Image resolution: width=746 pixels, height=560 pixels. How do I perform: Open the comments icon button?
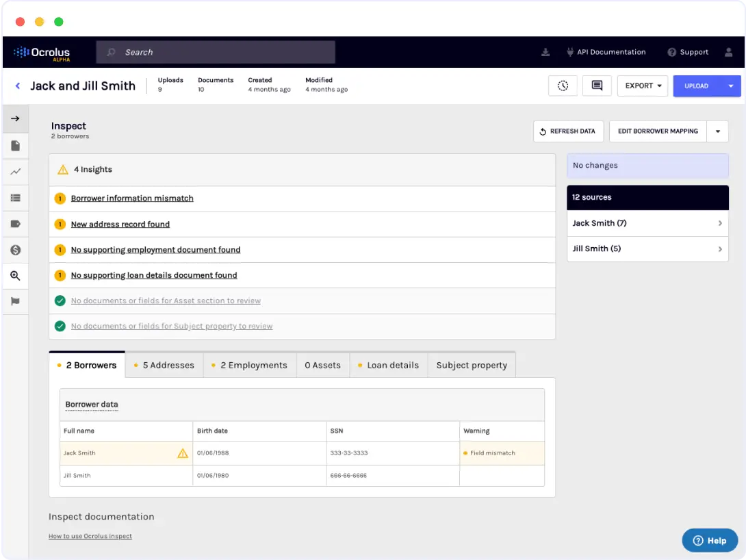coord(597,86)
